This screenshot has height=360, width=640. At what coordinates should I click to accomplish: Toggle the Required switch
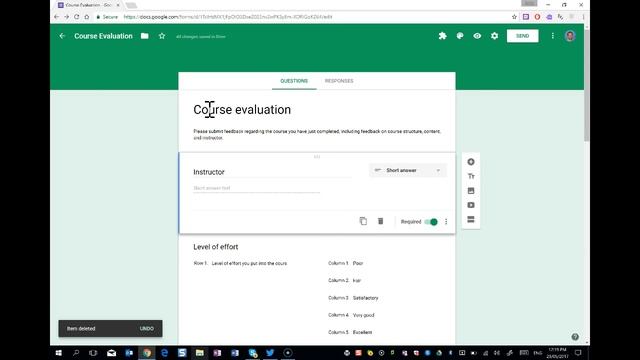tap(431, 222)
